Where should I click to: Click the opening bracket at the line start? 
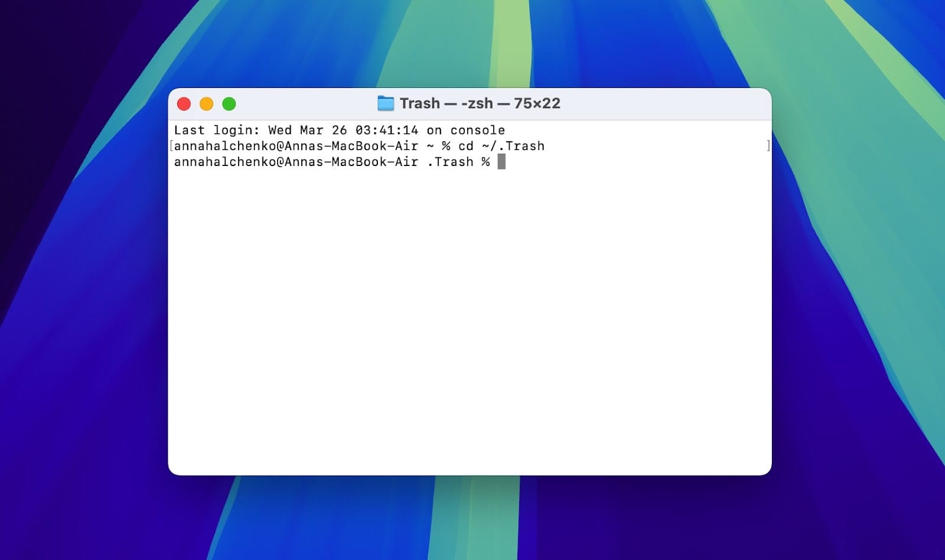[x=171, y=146]
